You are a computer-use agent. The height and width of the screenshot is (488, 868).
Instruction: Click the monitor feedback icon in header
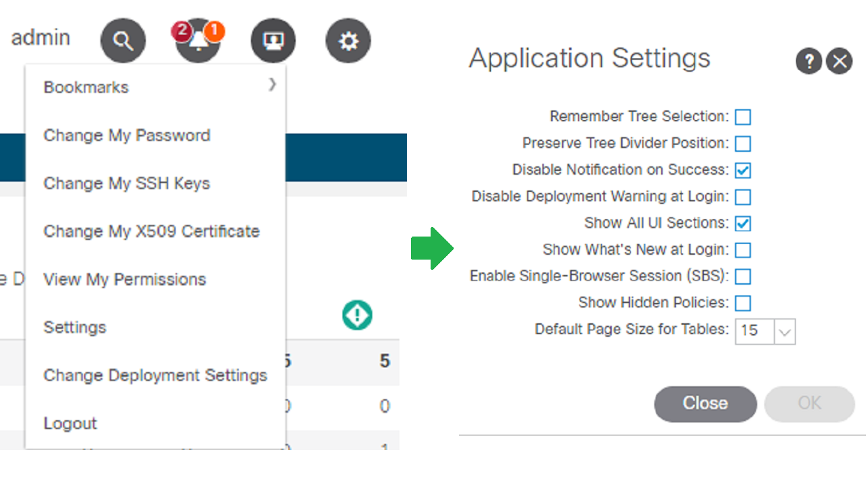[273, 41]
